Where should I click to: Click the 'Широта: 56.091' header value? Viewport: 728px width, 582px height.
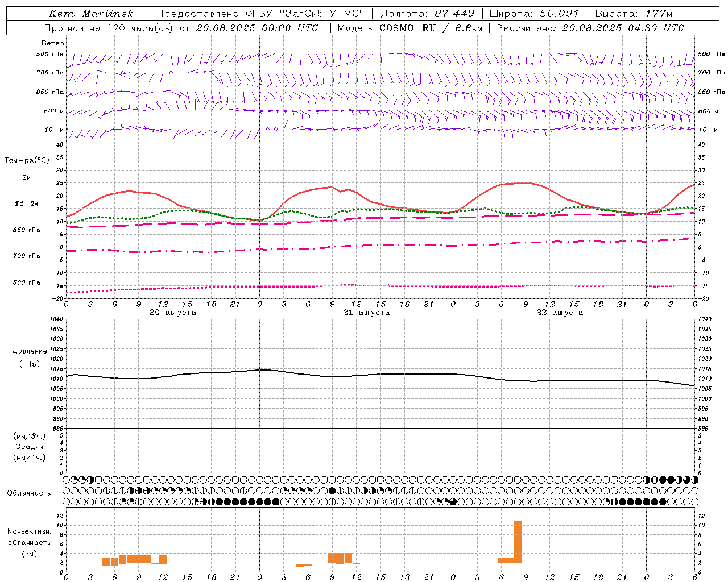coord(533,14)
